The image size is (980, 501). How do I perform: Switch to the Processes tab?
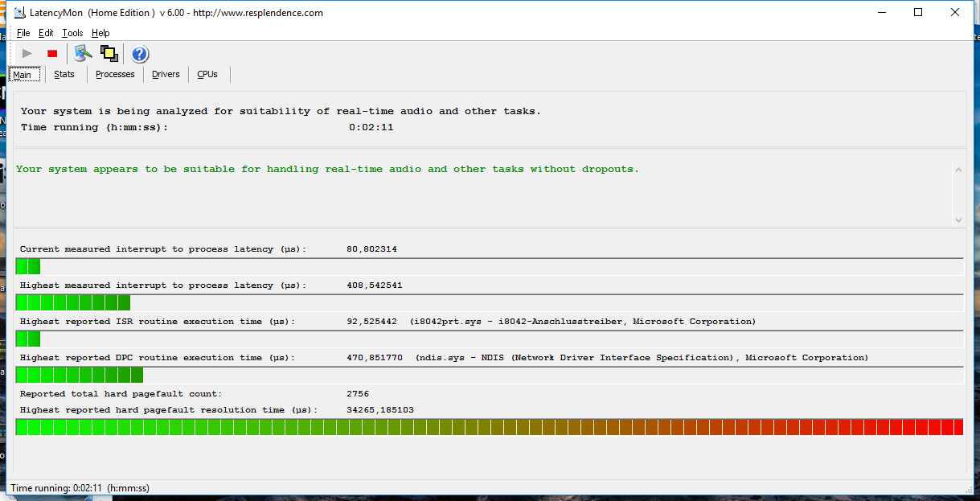coord(115,75)
